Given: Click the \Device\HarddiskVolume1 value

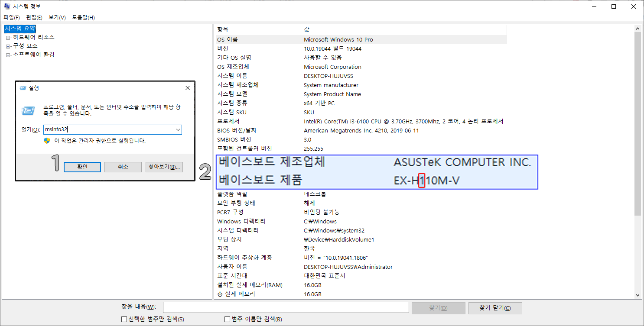Looking at the screenshot, I should tap(339, 239).
